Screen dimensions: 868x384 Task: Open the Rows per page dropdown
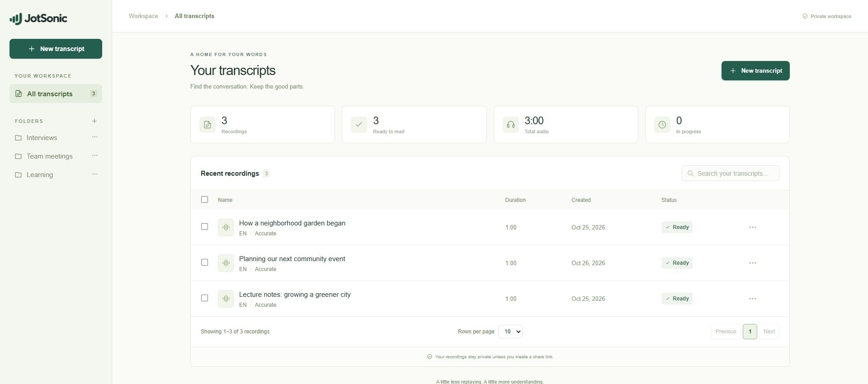(x=510, y=332)
